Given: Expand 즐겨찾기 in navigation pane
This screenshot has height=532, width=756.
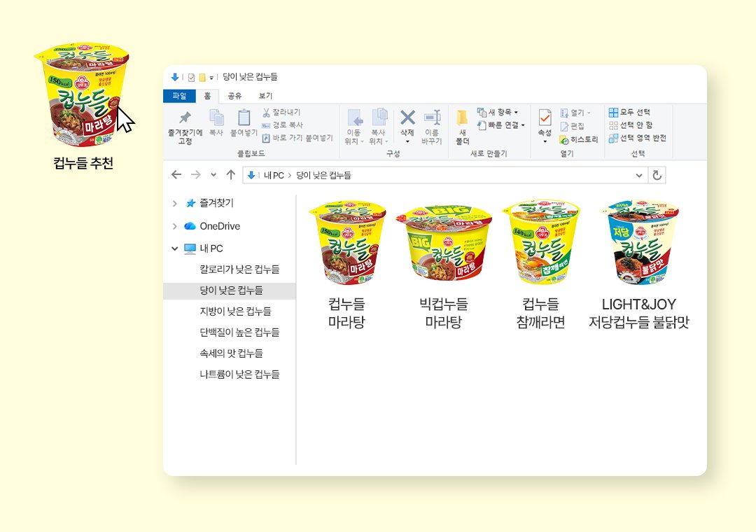Looking at the screenshot, I should (x=174, y=204).
